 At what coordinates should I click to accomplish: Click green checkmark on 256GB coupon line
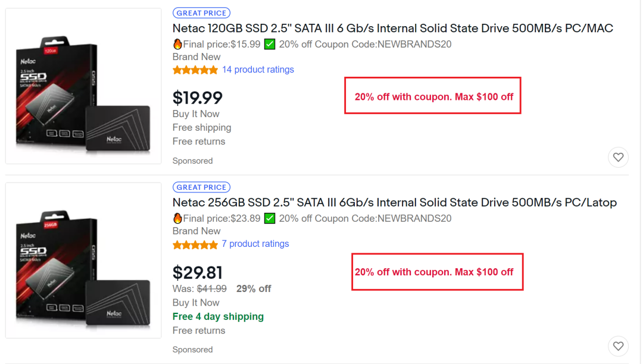tap(270, 218)
